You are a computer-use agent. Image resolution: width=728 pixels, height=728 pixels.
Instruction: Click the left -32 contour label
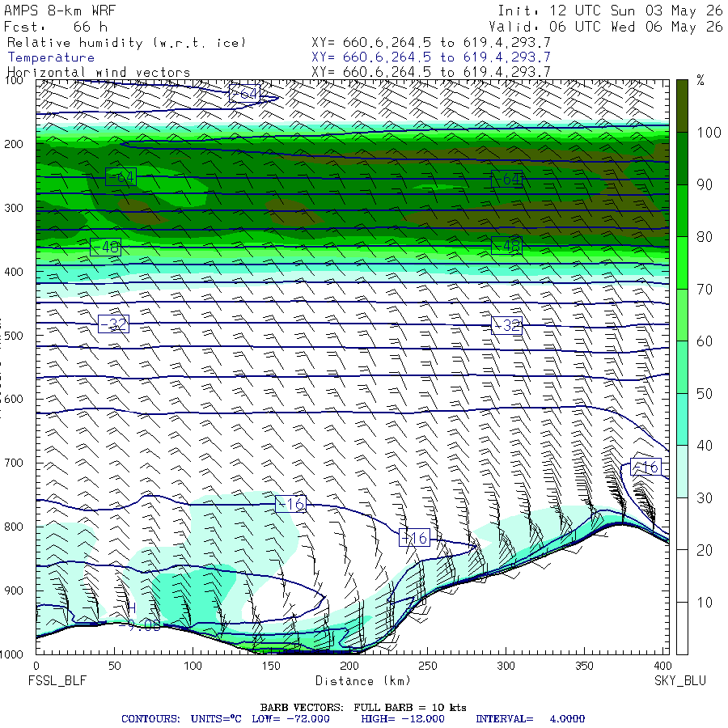click(114, 324)
